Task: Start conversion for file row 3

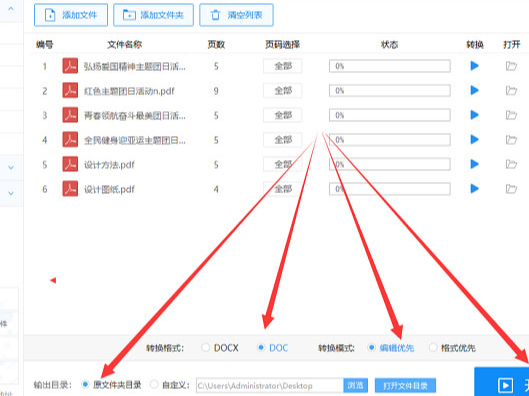Action: point(474,115)
